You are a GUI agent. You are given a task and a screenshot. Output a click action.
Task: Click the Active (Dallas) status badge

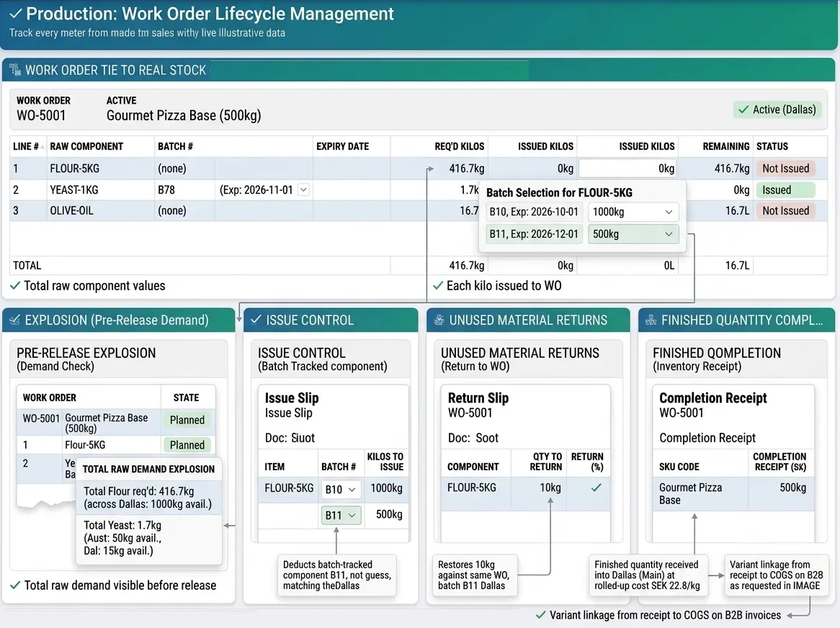click(x=777, y=109)
